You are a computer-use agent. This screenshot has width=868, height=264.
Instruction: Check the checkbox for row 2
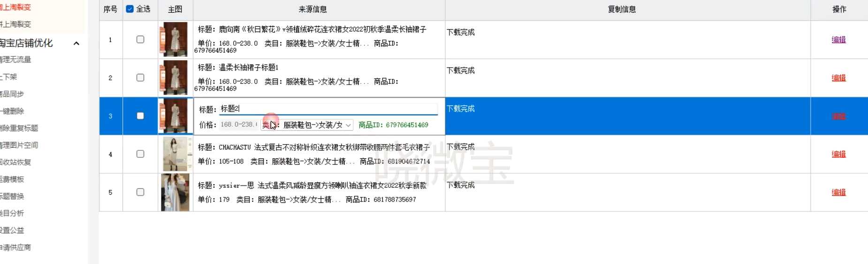click(140, 78)
